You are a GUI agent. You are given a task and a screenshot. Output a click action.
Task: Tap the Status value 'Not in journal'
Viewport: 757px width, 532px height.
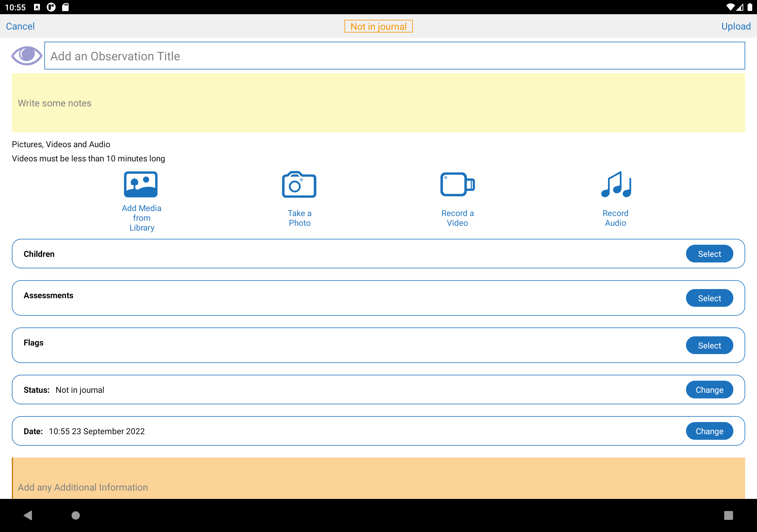(x=80, y=390)
